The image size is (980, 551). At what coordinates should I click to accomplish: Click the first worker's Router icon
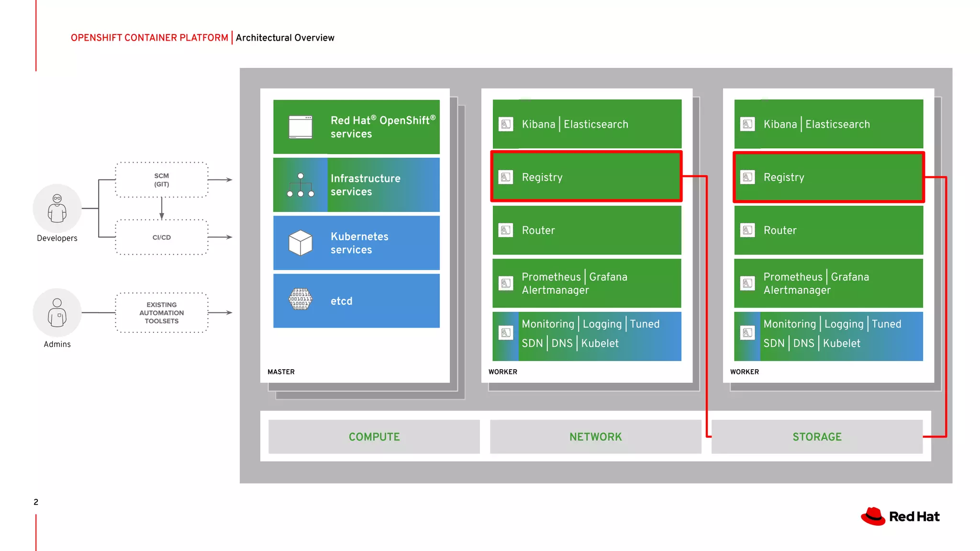point(506,230)
